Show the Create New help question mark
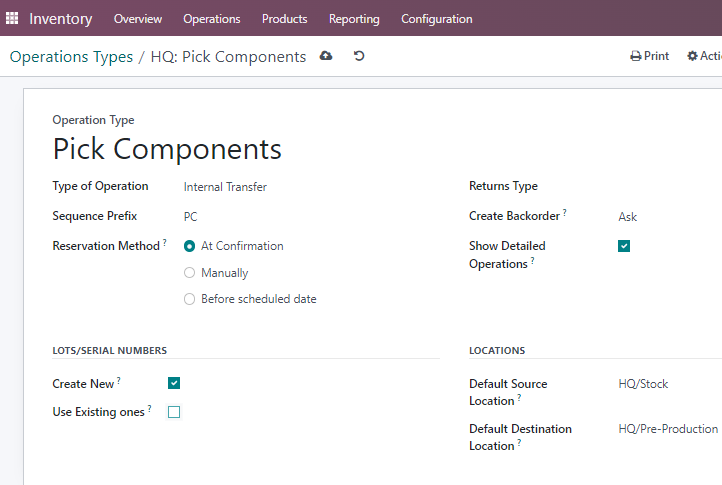Viewport: 722px width, 485px height. (x=119, y=380)
